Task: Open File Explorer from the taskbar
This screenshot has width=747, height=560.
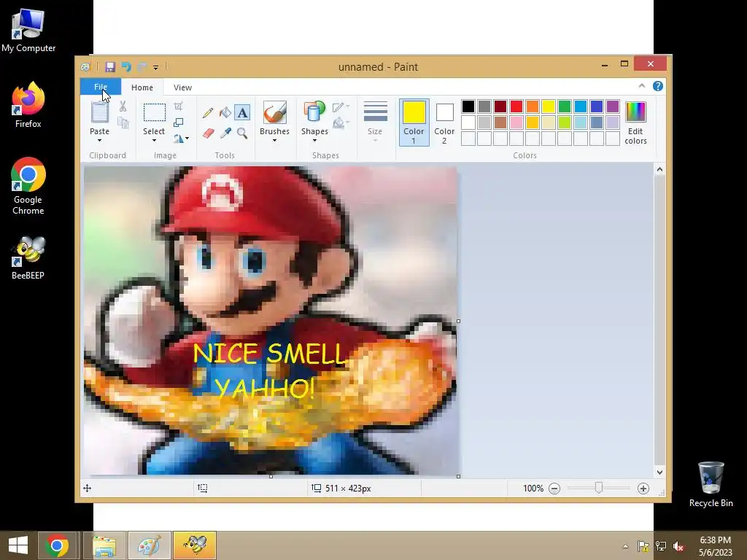Action: point(104,545)
